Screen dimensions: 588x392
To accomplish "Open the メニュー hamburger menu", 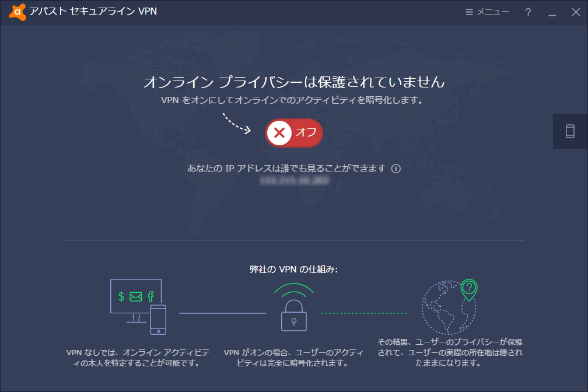I will click(487, 12).
